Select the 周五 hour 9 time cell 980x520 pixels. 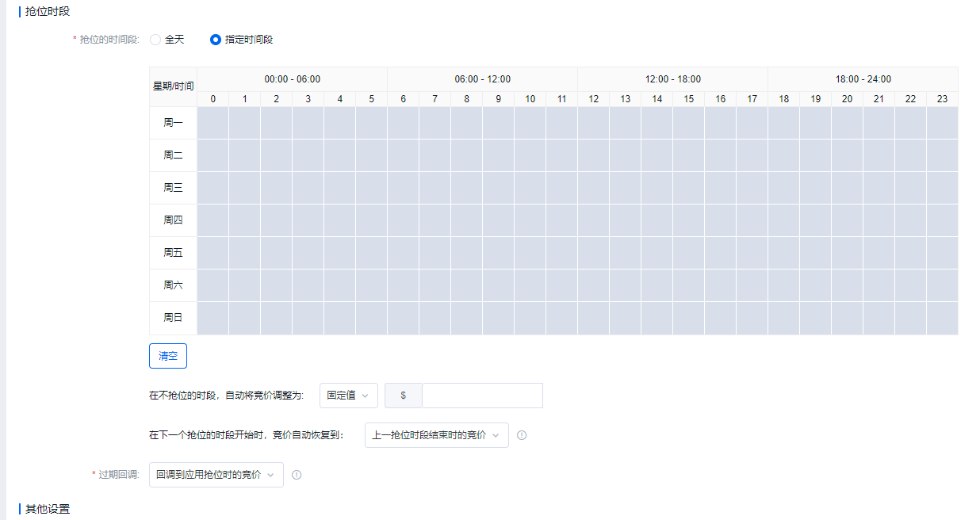(x=498, y=253)
